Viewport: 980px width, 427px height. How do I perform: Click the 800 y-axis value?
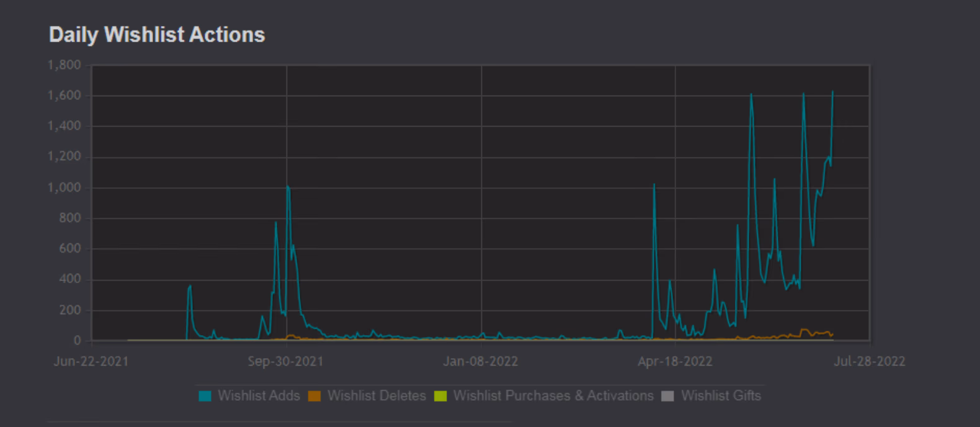pyautogui.click(x=70, y=218)
